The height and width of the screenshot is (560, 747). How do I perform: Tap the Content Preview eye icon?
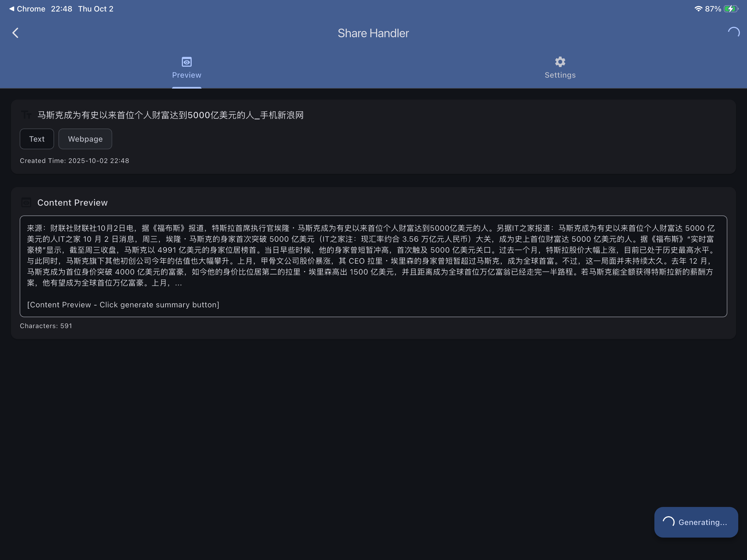coord(26,202)
